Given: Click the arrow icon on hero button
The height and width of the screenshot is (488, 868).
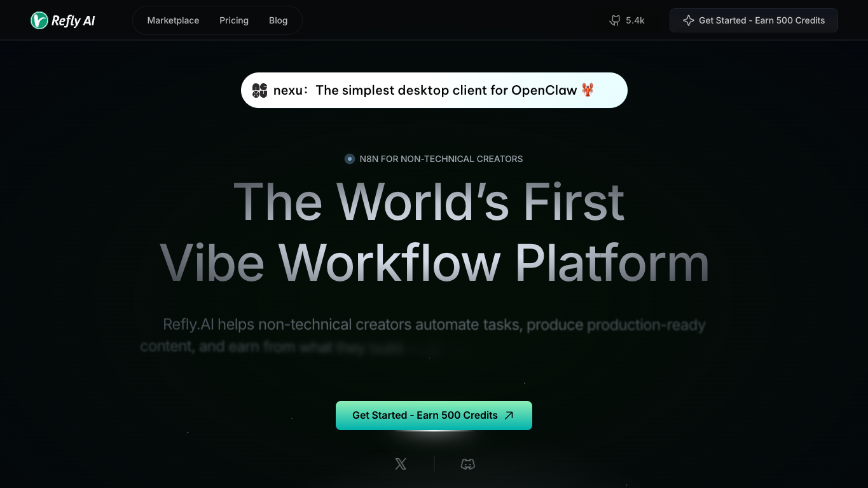Looking at the screenshot, I should click(x=509, y=416).
